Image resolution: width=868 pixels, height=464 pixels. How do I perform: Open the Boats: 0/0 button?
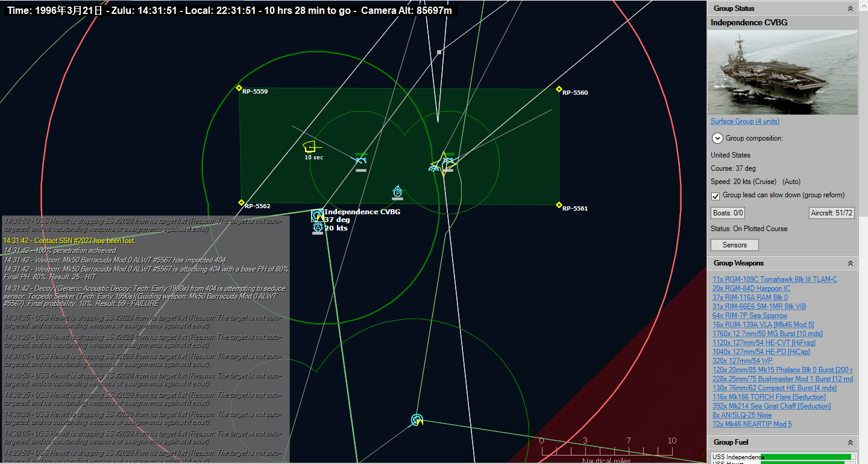click(x=728, y=213)
